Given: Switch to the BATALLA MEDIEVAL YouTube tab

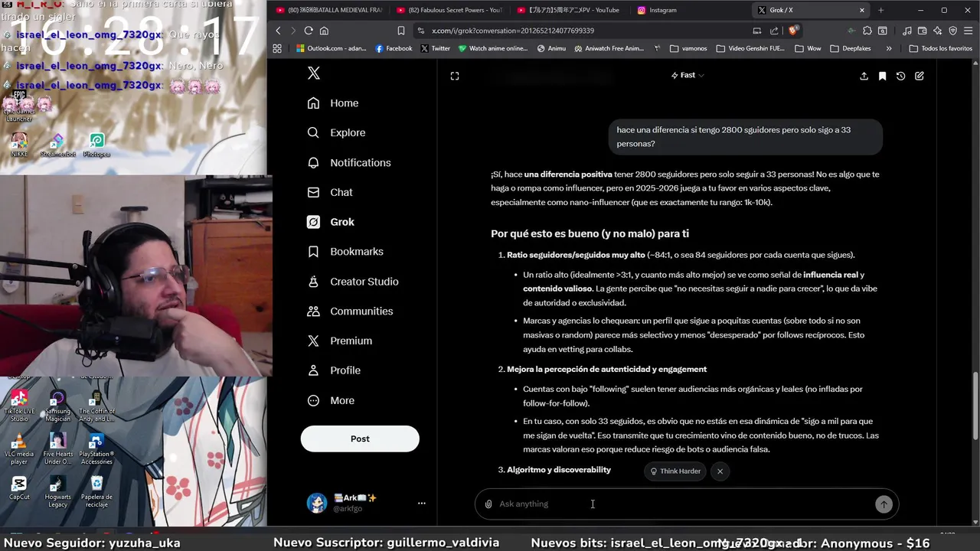Looking at the screenshot, I should point(328,10).
